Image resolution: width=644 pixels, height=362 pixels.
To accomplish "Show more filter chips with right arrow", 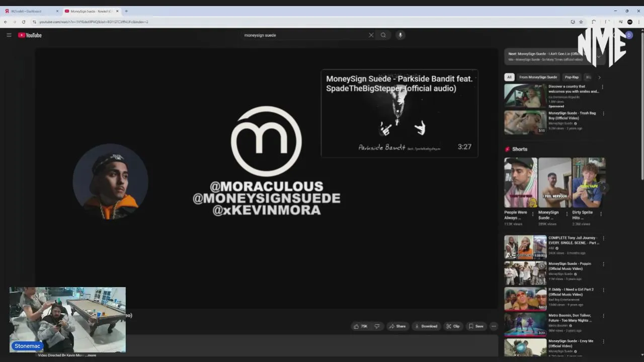I will [x=599, y=77].
